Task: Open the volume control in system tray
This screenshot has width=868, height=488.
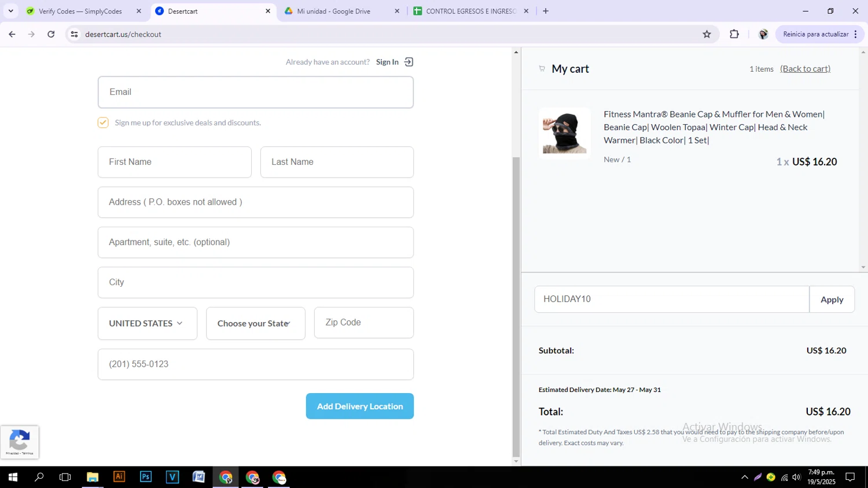Action: coord(797,477)
